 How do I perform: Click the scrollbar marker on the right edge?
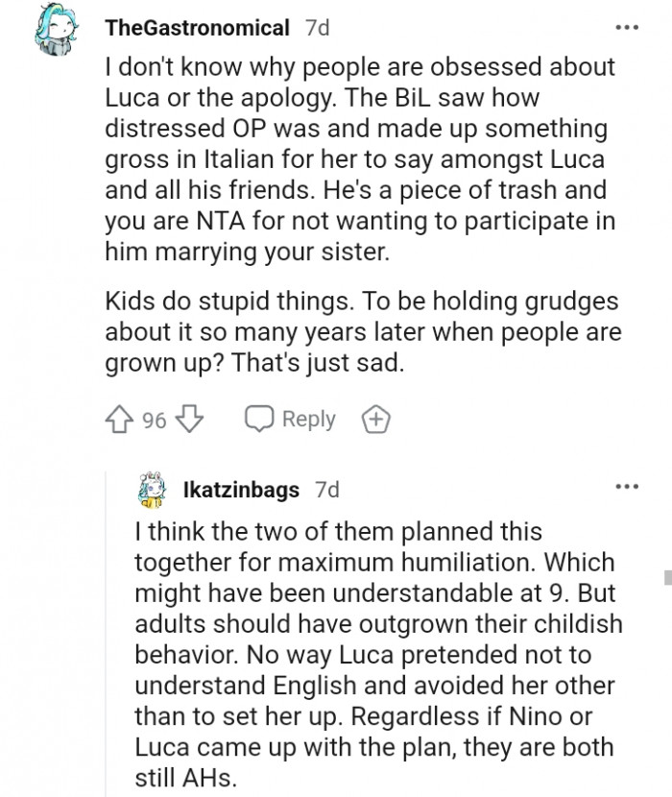pyautogui.click(x=666, y=575)
